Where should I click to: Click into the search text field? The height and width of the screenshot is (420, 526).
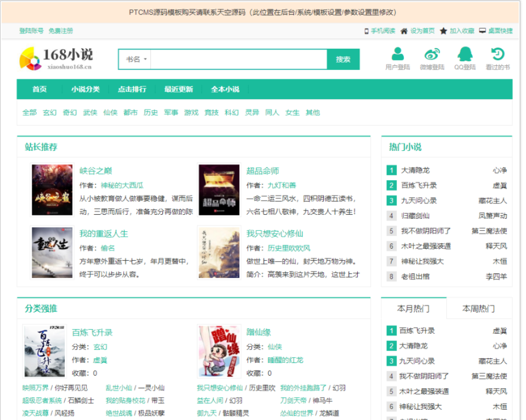pos(238,60)
